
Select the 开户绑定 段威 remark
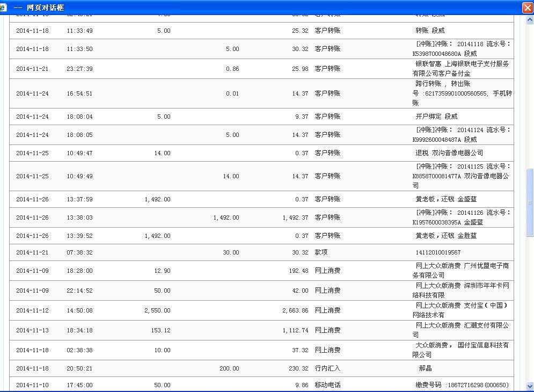436,117
